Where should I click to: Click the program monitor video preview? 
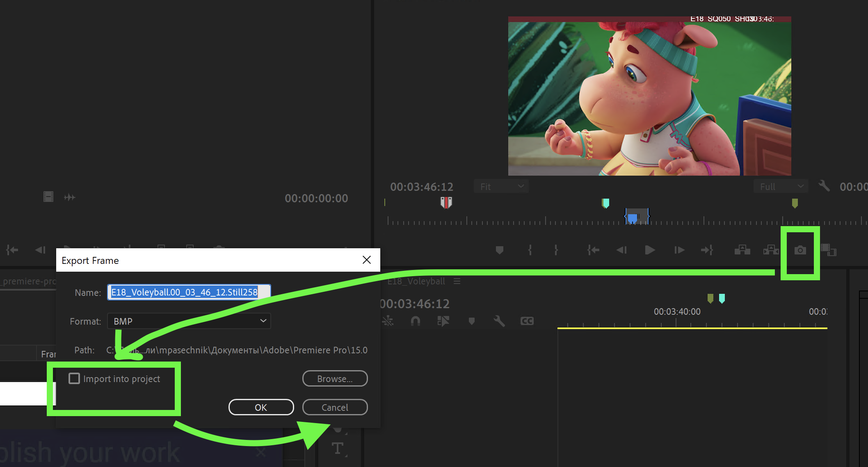point(650,96)
